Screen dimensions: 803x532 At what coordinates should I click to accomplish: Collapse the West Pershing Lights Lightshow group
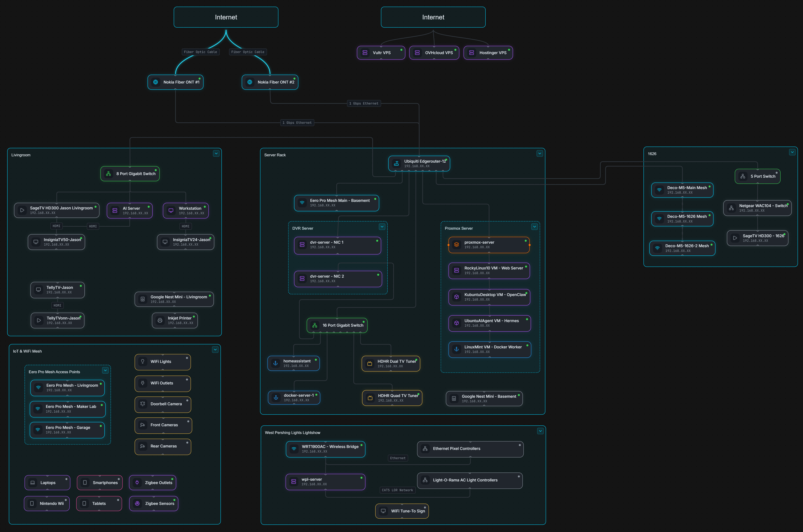pyautogui.click(x=540, y=431)
